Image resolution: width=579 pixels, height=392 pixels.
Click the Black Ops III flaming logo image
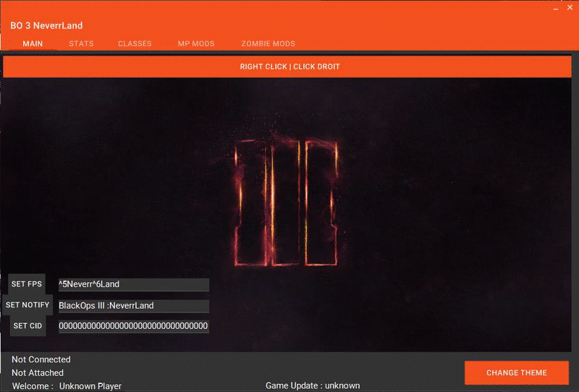pyautogui.click(x=286, y=203)
